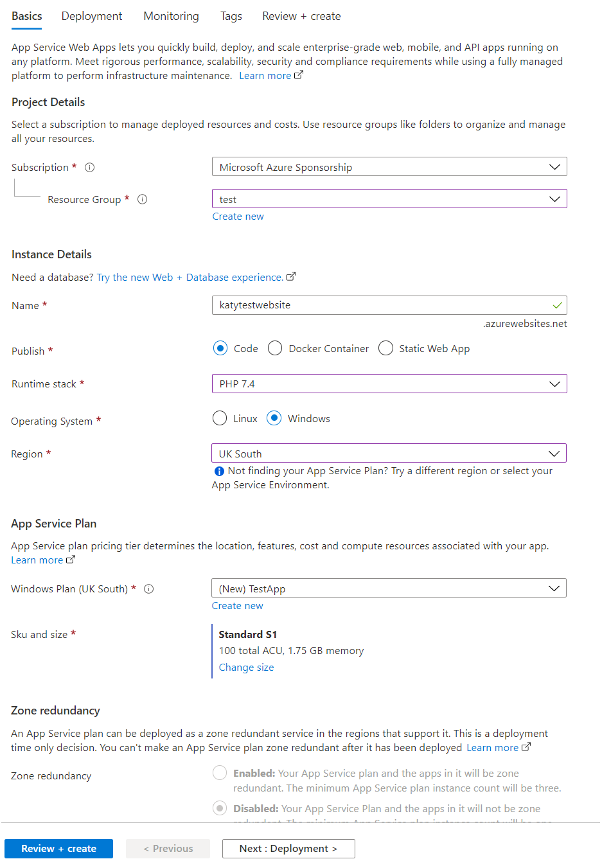Switch to the Deployment tab
Screen dimensions: 602x868
(92, 16)
